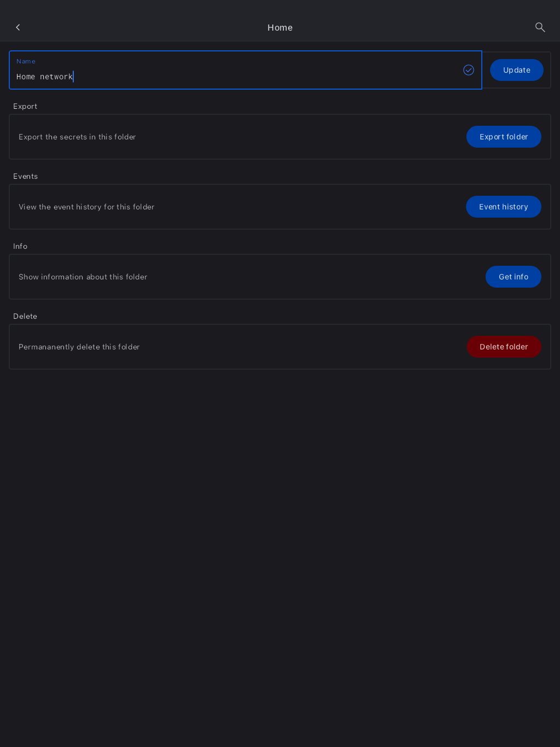Click the Info section heading
Screen dimensions: 560x747
pos(20,246)
